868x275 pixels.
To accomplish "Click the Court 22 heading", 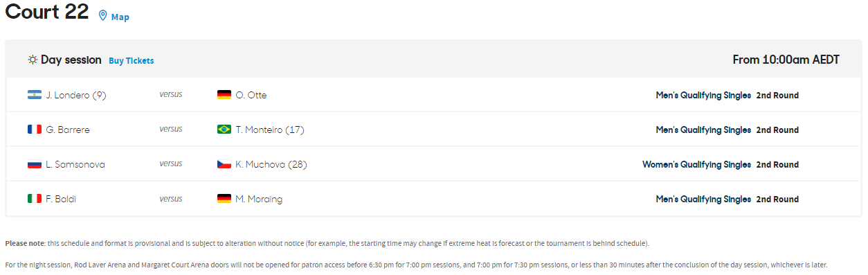I will click(47, 11).
